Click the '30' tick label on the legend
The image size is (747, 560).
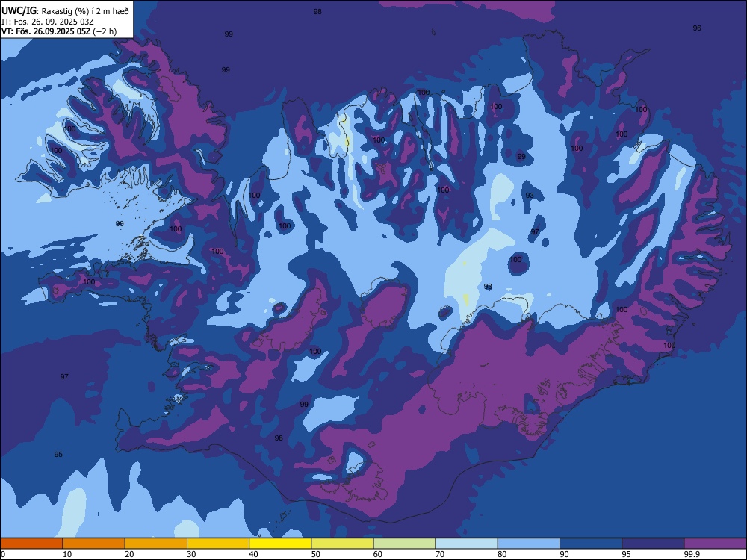coord(191,554)
